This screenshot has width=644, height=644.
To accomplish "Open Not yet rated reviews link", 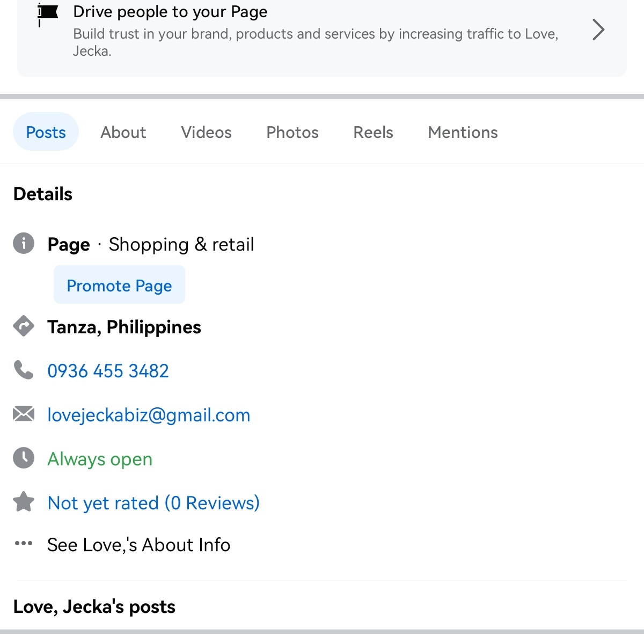I will click(153, 503).
